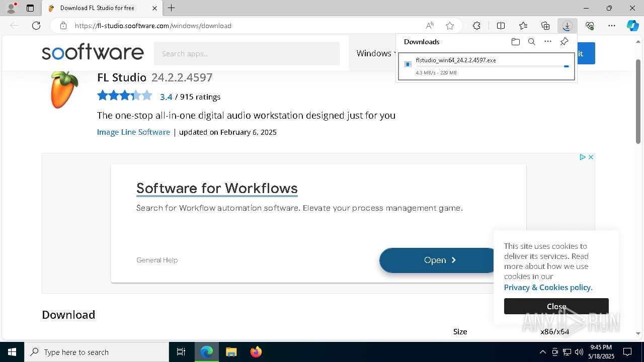Open Task View on taskbar
Screen dimensions: 644x362
point(181,352)
